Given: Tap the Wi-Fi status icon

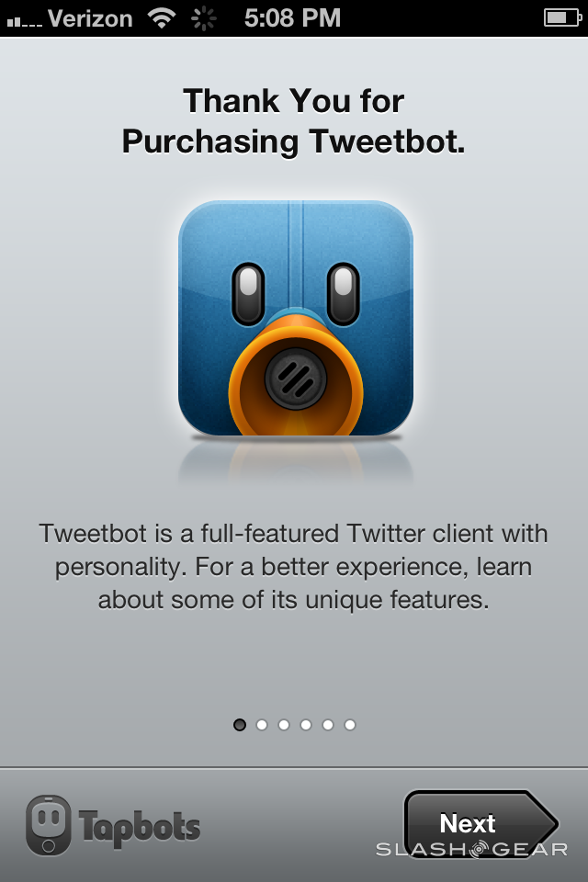Looking at the screenshot, I should [162, 18].
